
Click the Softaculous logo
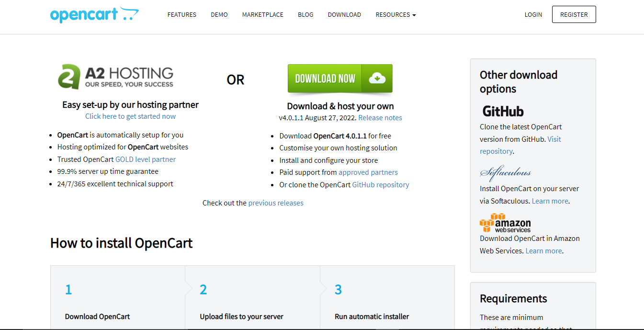[505, 172]
